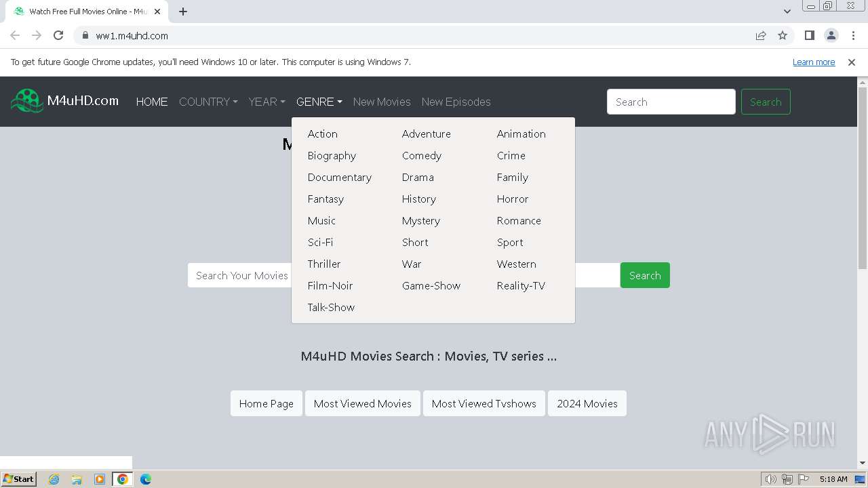Open the Game-Show genre
868x488 pixels.
pyautogui.click(x=431, y=285)
